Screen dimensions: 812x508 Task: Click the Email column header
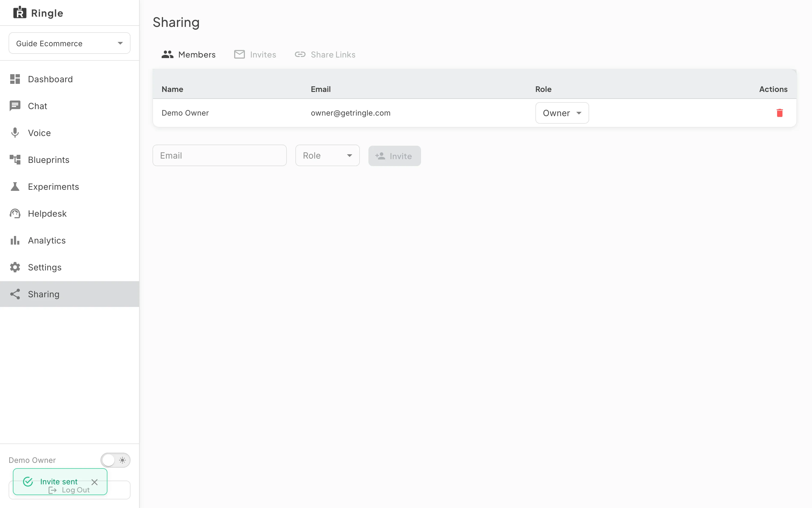coord(321,89)
